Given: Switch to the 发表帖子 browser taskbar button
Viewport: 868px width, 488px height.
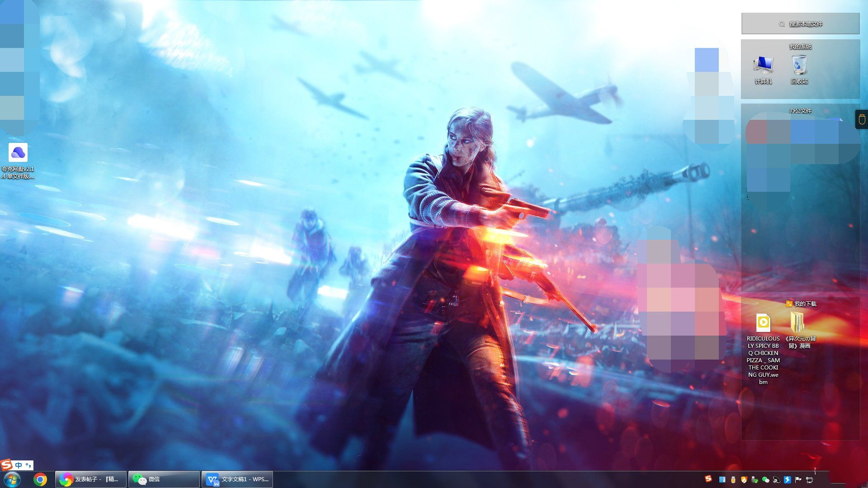Looking at the screenshot, I should coord(91,479).
